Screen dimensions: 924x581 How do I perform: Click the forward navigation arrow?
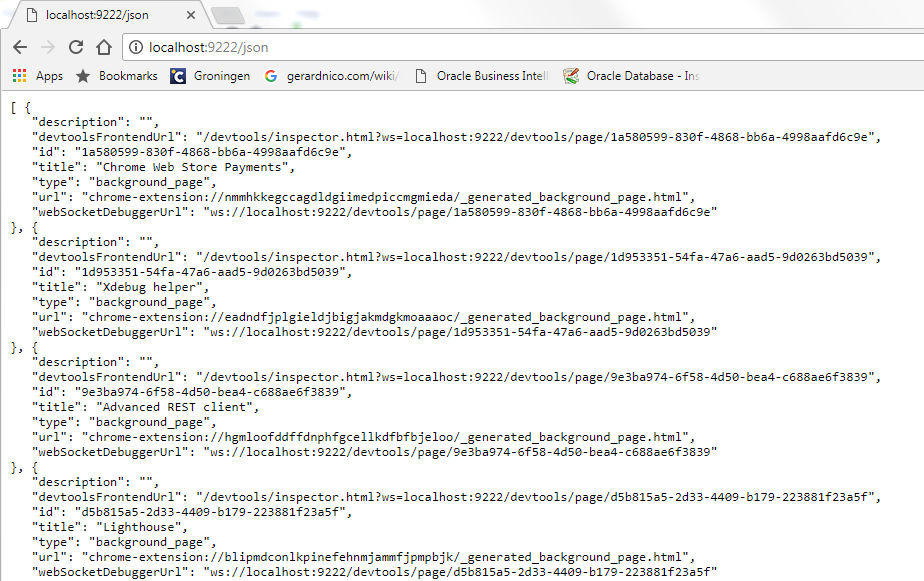(x=48, y=46)
